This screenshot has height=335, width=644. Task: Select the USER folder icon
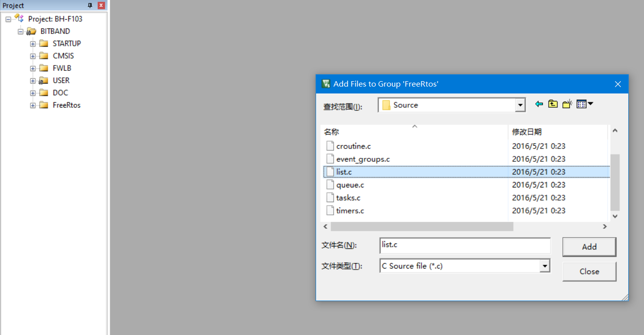tap(44, 80)
